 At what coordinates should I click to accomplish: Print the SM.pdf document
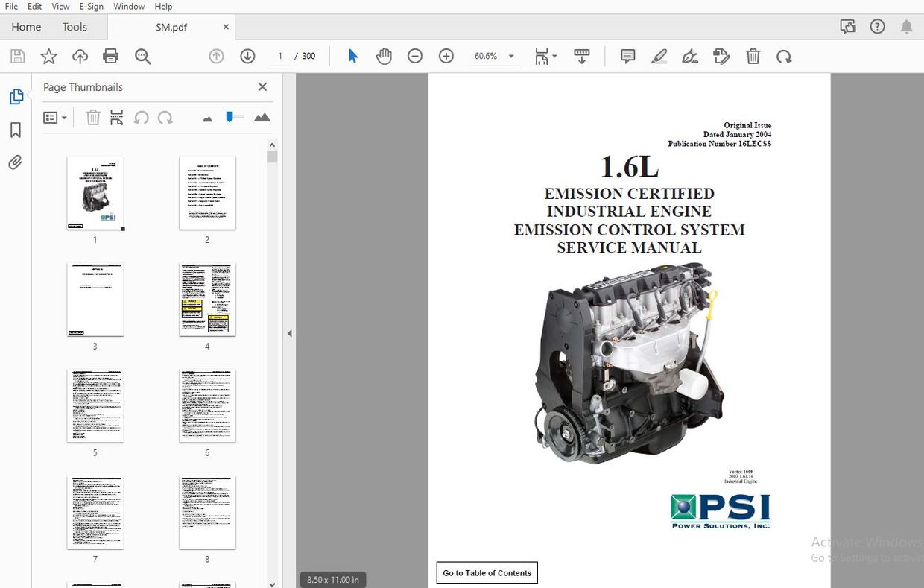pos(110,56)
